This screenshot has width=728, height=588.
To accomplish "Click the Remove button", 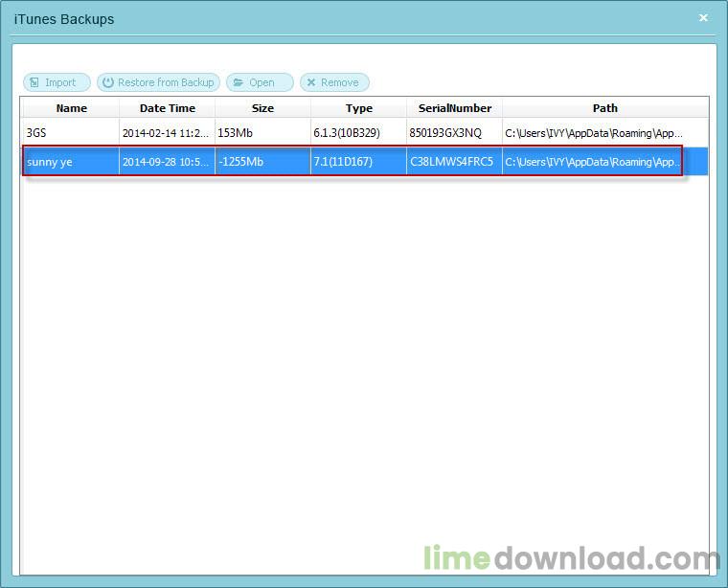I will point(334,82).
